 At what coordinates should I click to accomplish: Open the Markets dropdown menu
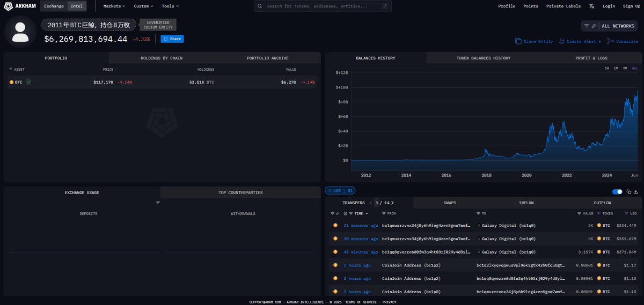(114, 6)
